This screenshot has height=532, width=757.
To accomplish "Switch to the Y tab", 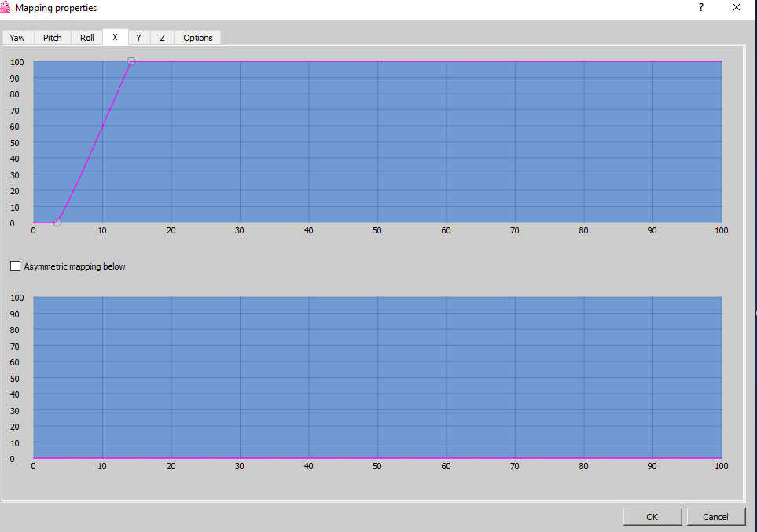I will (139, 38).
